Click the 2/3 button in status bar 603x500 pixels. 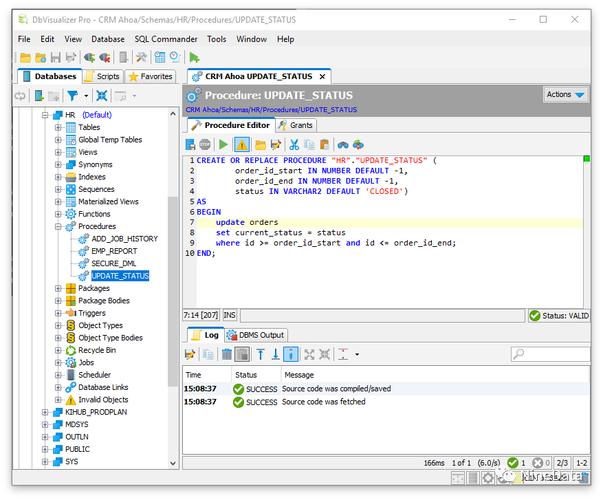pyautogui.click(x=562, y=463)
